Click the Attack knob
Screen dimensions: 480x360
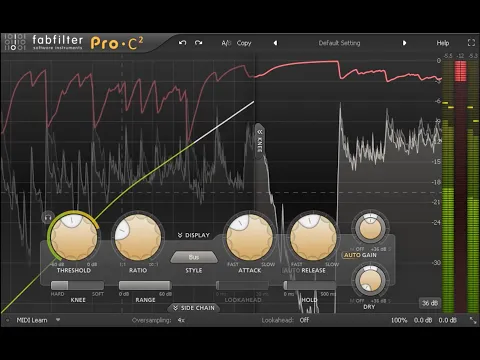pyautogui.click(x=250, y=237)
